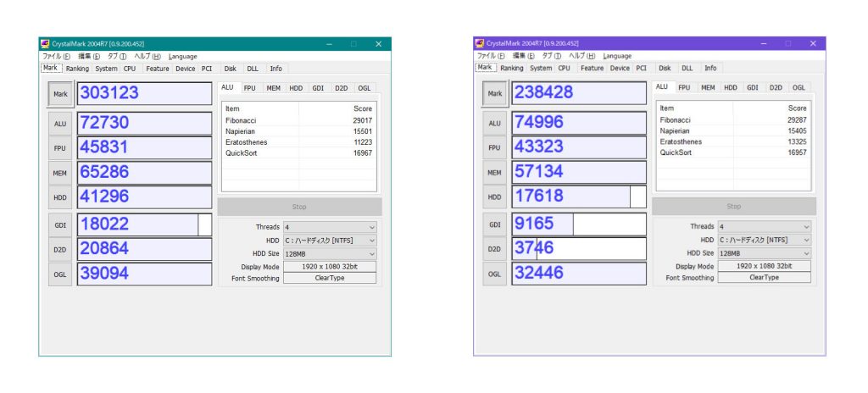Select HDD detail tab in left window
Viewport: 868px width, 393px height.
coord(296,88)
